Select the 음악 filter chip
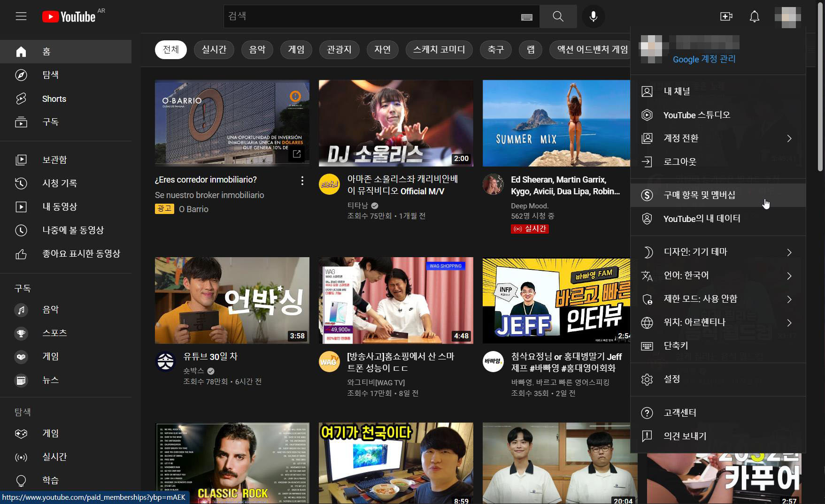The height and width of the screenshot is (504, 825). point(257,49)
